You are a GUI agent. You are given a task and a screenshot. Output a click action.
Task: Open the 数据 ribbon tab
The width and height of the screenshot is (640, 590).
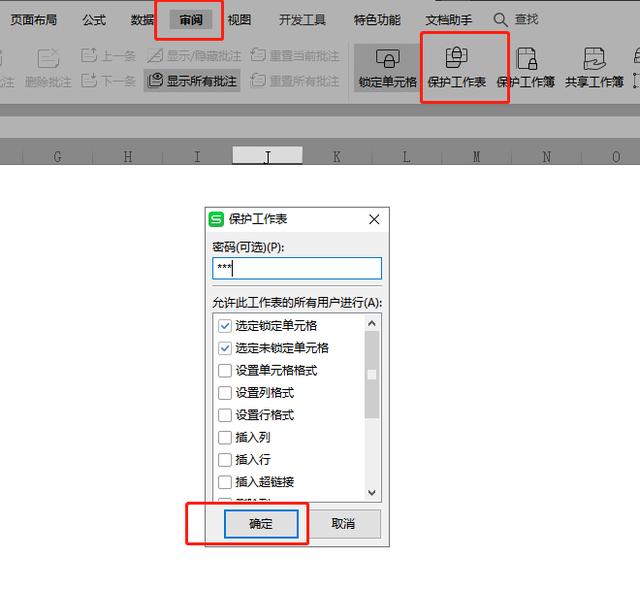pyautogui.click(x=142, y=20)
